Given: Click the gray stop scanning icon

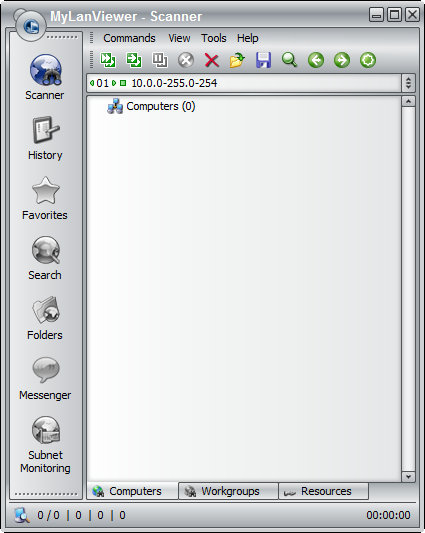Looking at the screenshot, I should click(186, 61).
